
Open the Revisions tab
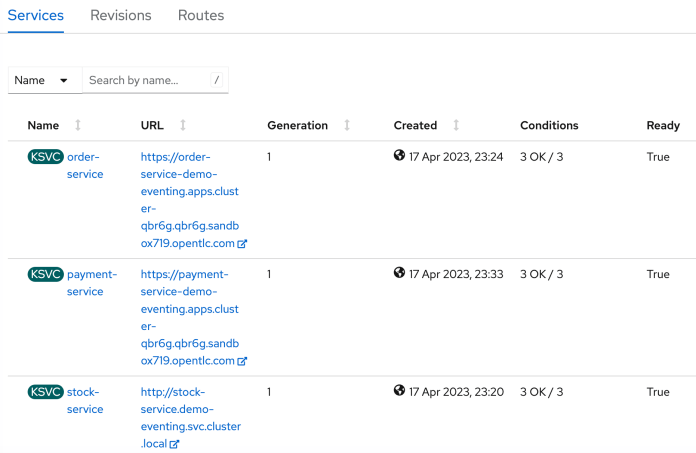point(121,16)
